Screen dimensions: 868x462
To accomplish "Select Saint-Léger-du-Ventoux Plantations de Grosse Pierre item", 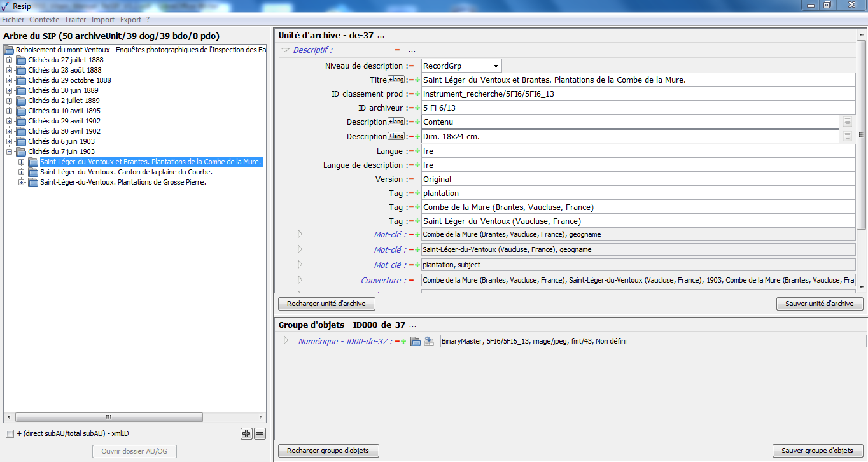I will click(123, 182).
